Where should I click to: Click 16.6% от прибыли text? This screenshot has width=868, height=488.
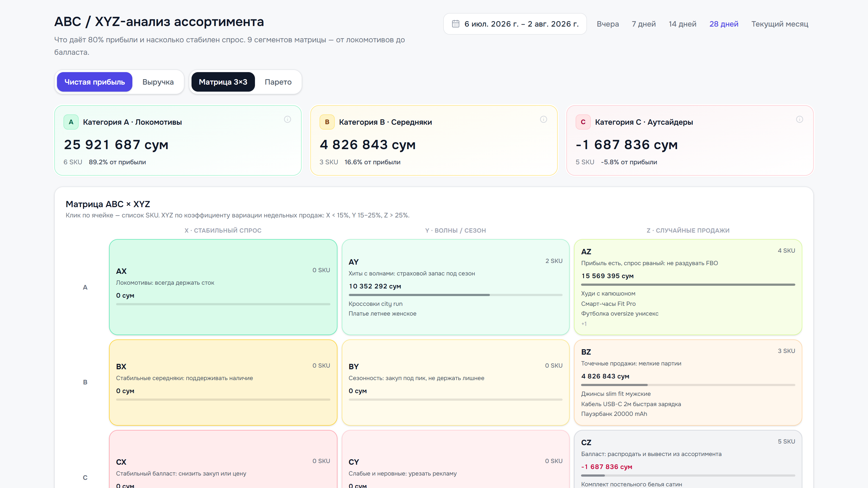372,162
